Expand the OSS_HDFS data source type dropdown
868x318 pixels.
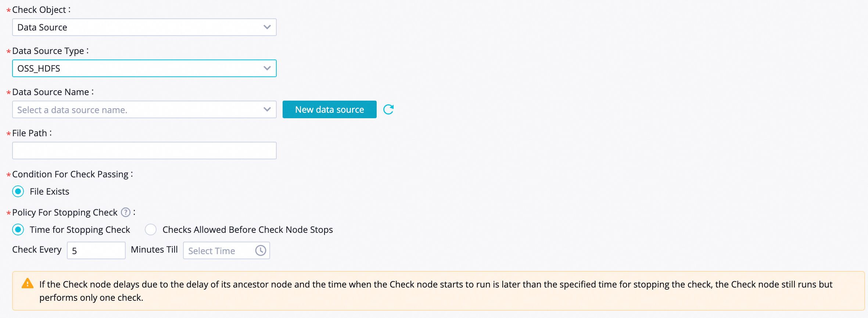tap(140, 68)
